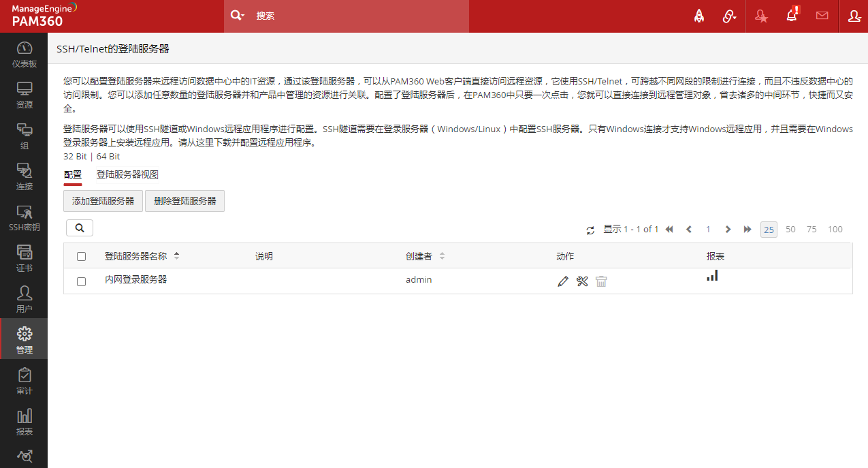Open the user account icon in the header
Image resolution: width=868 pixels, height=468 pixels.
click(x=854, y=16)
